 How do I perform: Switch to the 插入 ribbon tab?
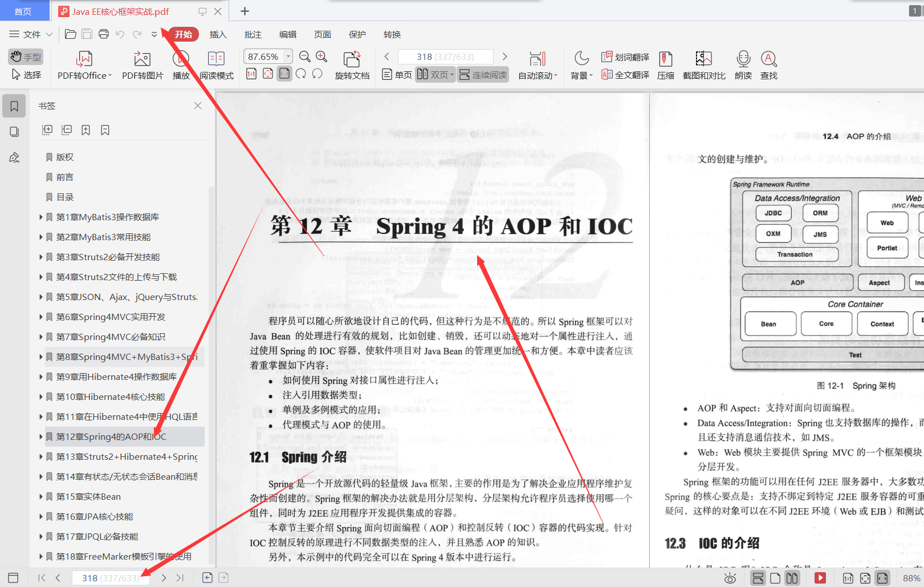coord(218,34)
